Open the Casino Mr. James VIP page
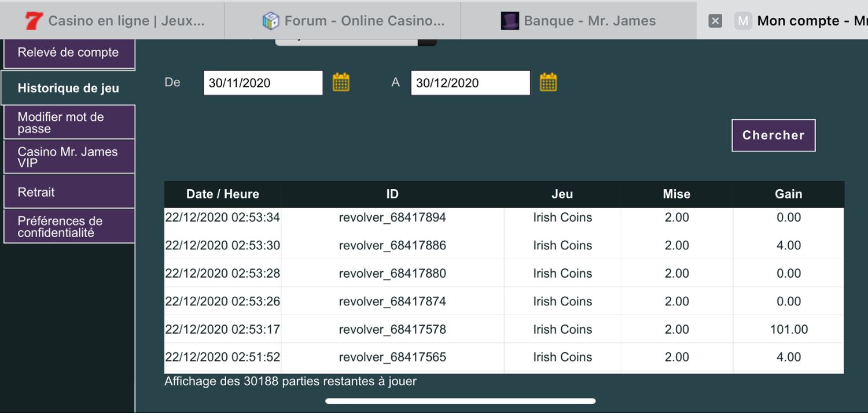Image resolution: width=868 pixels, height=413 pixels. 68,157
